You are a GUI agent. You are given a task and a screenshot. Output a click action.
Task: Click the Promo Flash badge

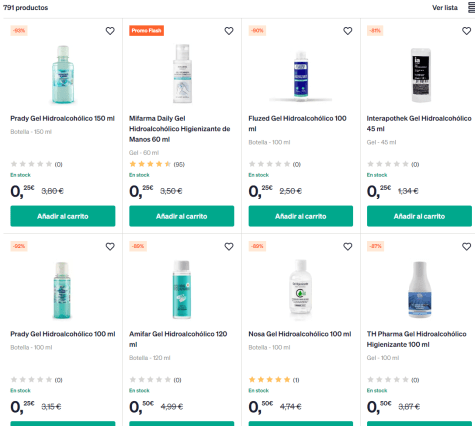tap(146, 31)
